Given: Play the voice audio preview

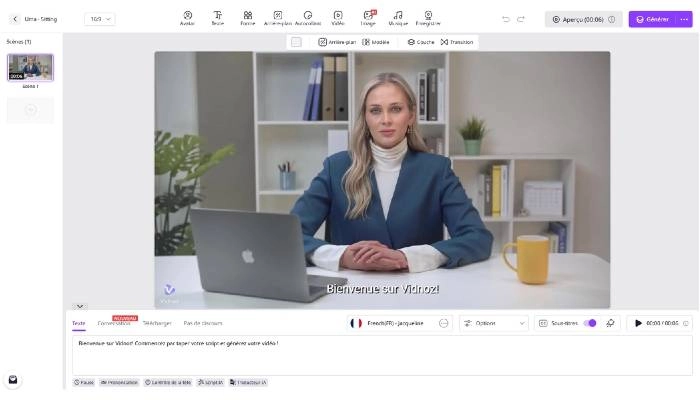Looking at the screenshot, I should [638, 323].
